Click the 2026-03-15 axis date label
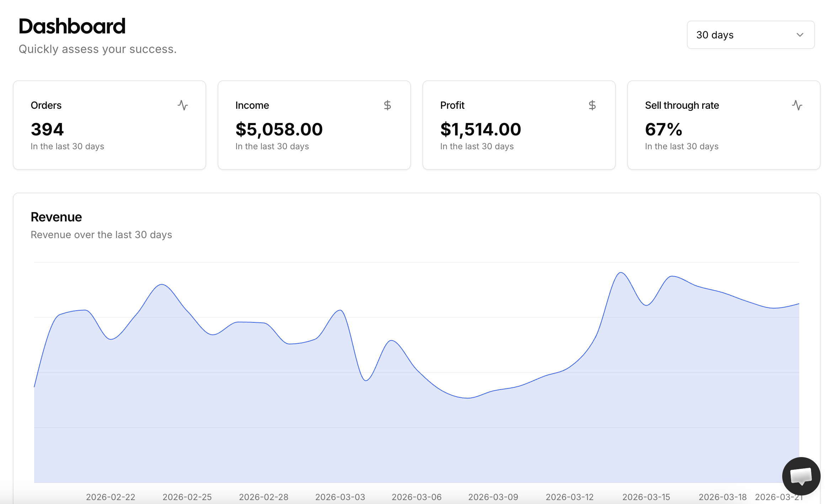The height and width of the screenshot is (504, 832). pyautogui.click(x=646, y=497)
